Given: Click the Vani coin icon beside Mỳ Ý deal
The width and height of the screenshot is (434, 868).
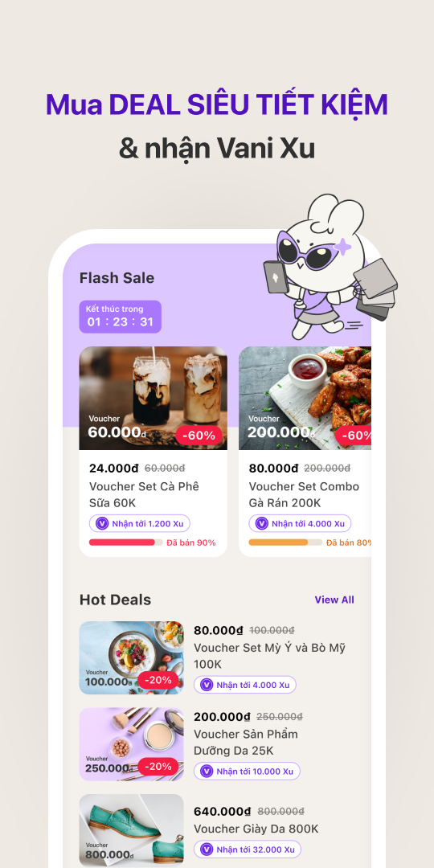Looking at the screenshot, I should 207,685.
